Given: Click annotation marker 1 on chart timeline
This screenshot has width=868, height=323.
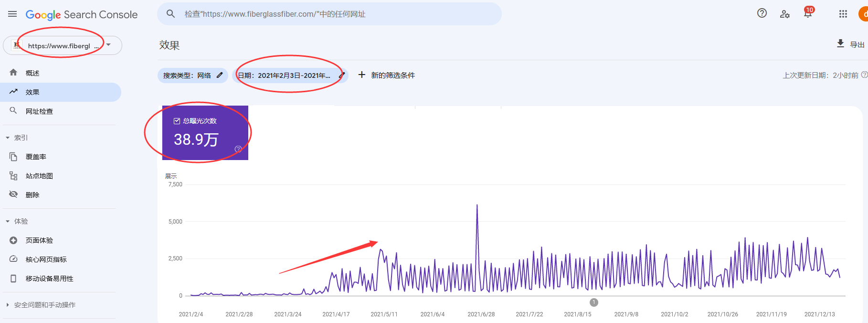Looking at the screenshot, I should click(x=594, y=302).
